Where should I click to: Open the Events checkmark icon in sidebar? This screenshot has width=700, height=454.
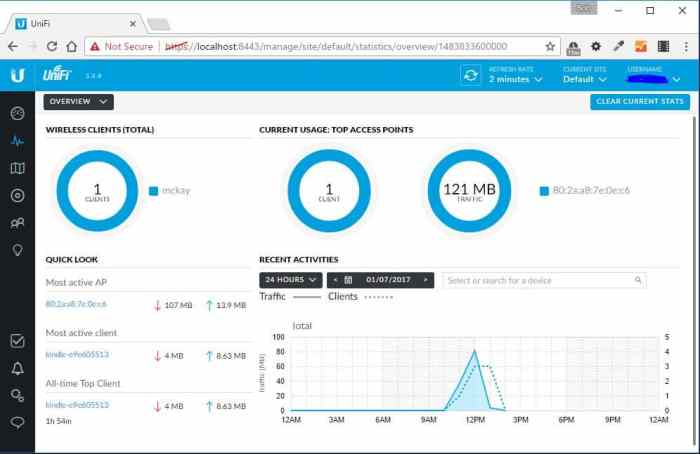coord(17,341)
